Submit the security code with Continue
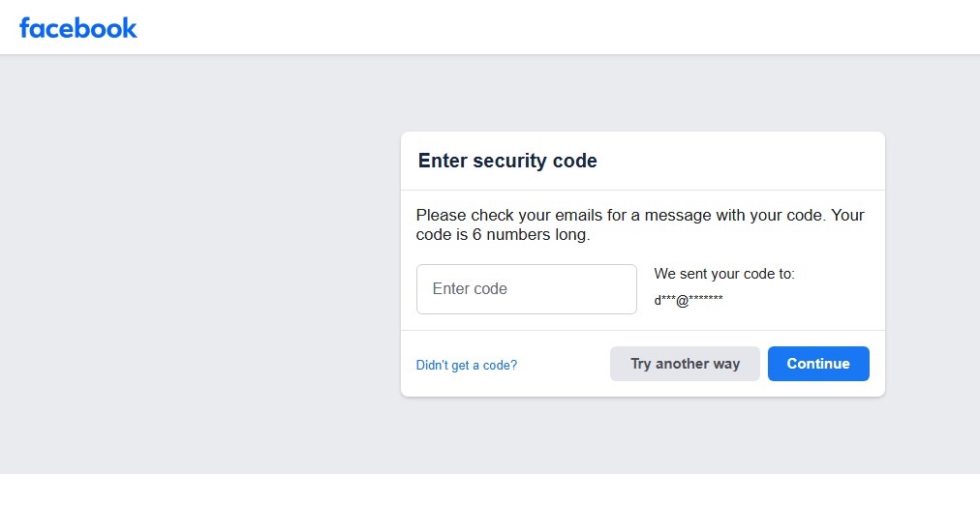 point(818,364)
